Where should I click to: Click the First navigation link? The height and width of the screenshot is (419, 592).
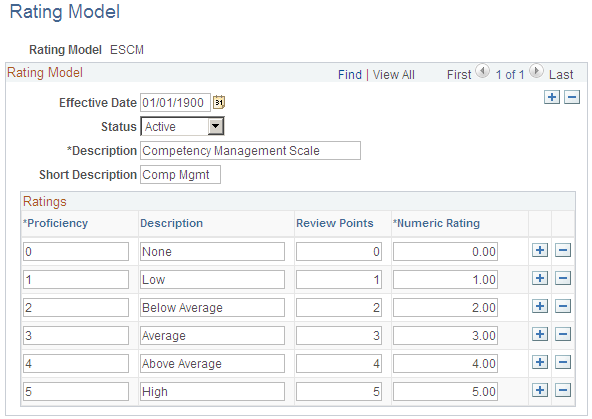[x=459, y=75]
